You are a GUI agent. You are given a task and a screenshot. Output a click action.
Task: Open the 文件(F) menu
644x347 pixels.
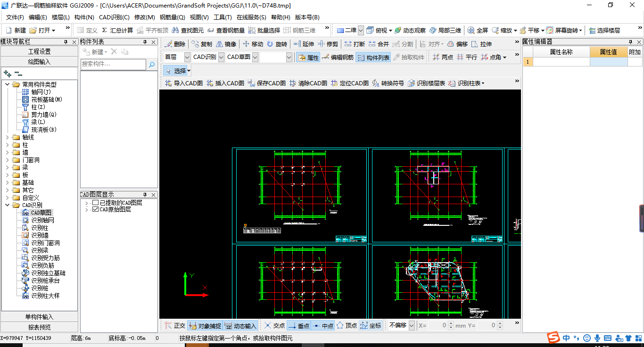pos(15,17)
